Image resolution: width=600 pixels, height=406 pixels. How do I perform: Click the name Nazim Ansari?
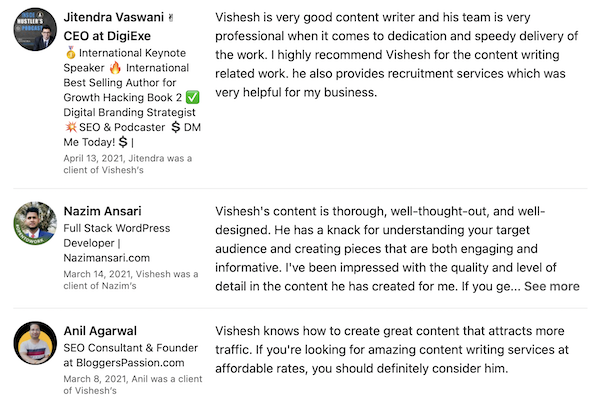tap(102, 211)
